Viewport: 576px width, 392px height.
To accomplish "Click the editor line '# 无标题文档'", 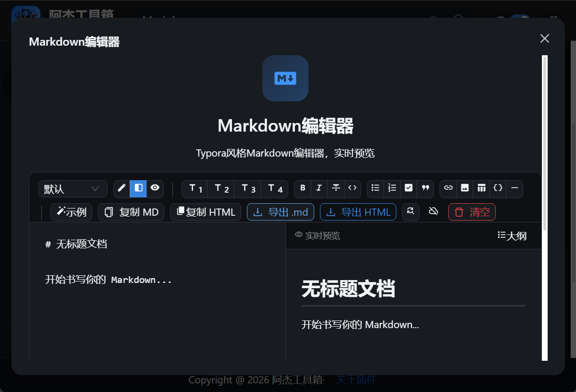I will [x=76, y=244].
